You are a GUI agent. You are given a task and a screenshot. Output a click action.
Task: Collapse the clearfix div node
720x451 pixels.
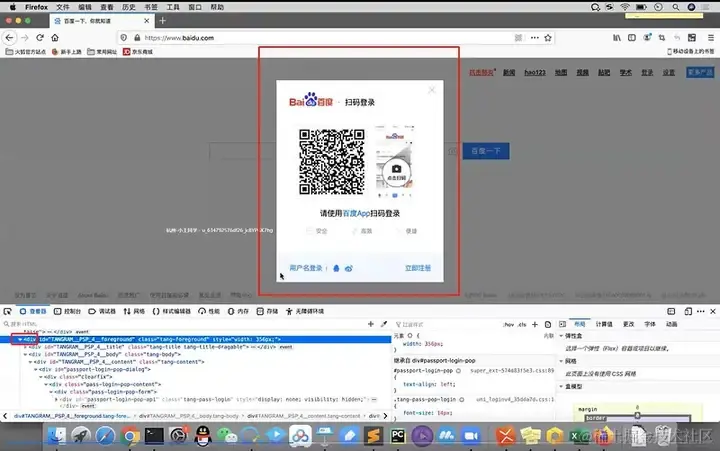pyautogui.click(x=40, y=377)
